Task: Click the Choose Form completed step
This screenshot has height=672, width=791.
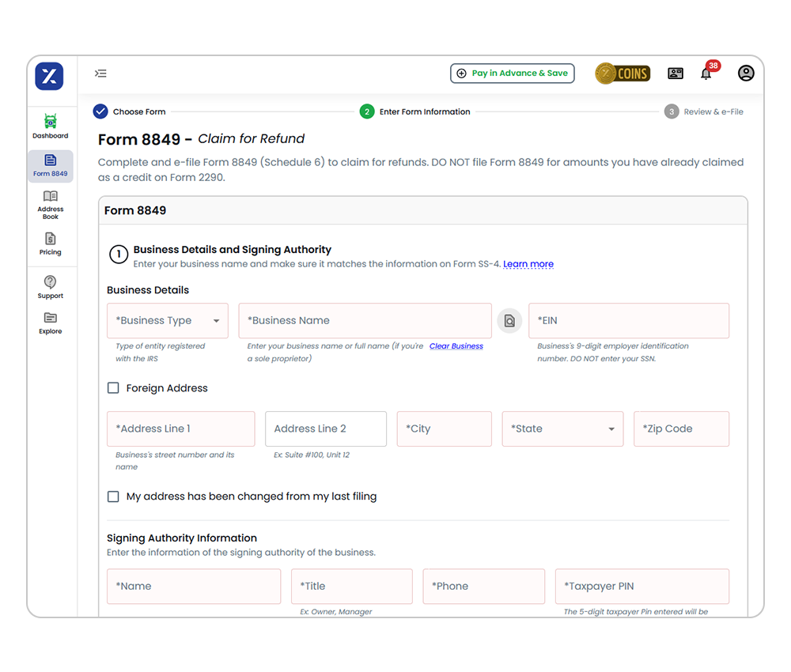Action: coord(130,111)
